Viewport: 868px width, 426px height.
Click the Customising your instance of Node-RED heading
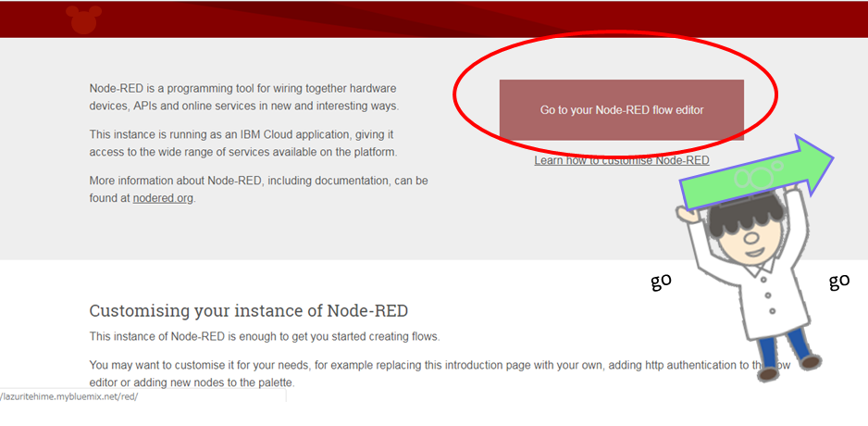(249, 311)
